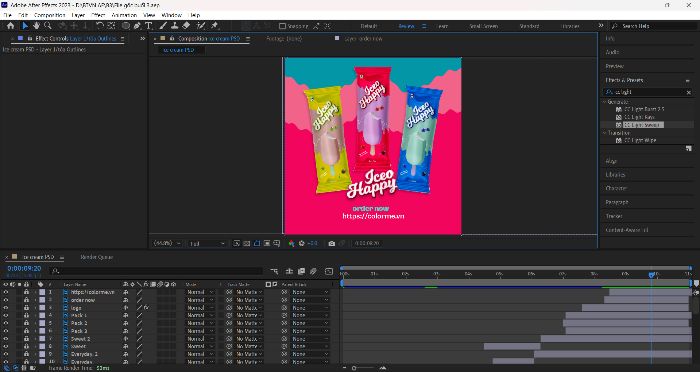The width and height of the screenshot is (700, 372).
Task: Select the Eraser tool
Action: tap(186, 26)
